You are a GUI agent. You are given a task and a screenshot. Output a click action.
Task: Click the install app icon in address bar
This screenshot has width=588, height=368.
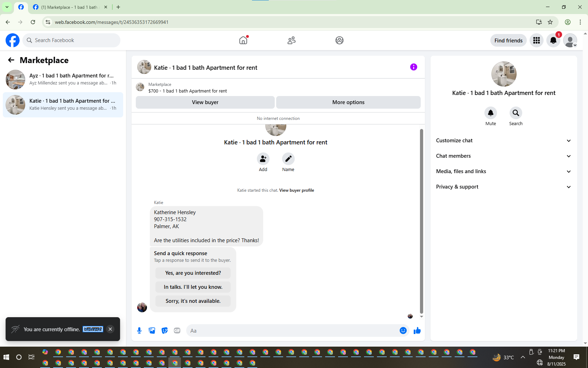539,22
